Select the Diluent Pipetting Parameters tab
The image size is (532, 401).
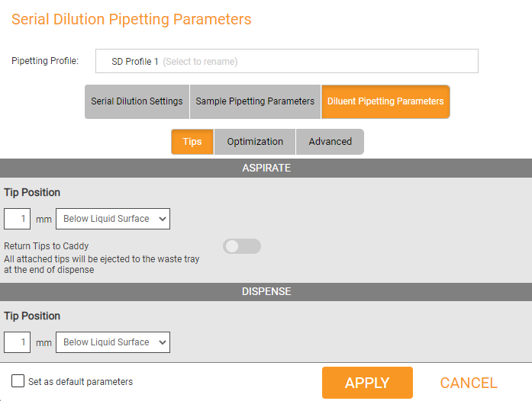pos(385,101)
